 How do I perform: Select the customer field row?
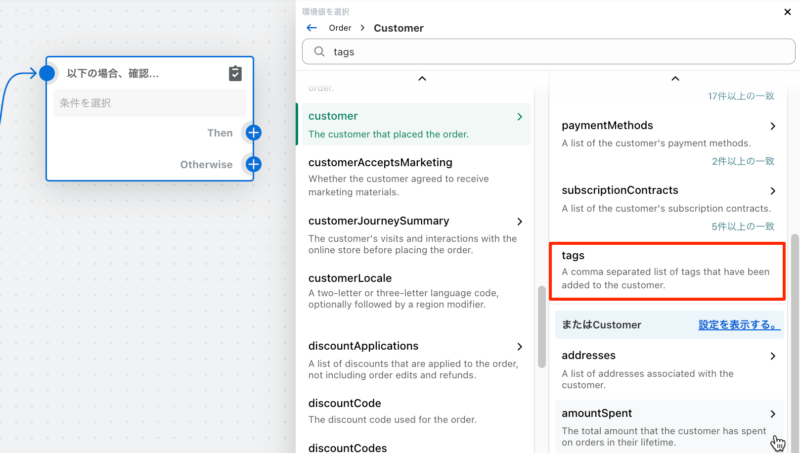pos(416,124)
